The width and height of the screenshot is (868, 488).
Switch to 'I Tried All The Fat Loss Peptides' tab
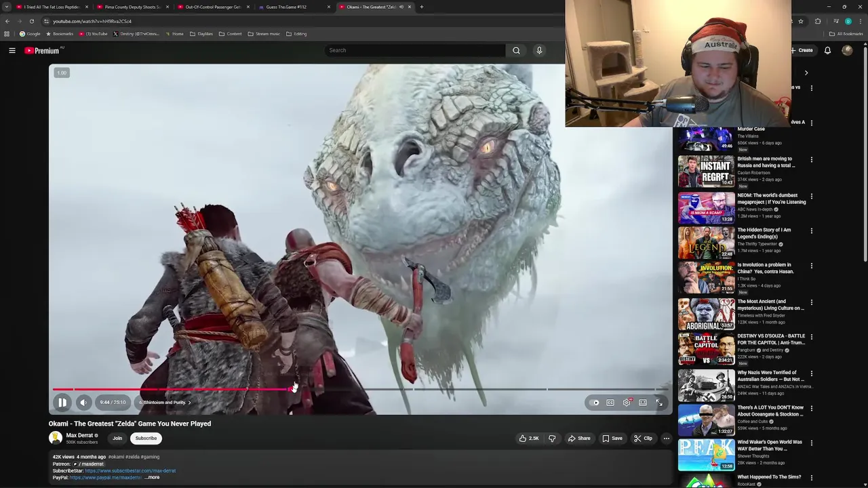pos(53,7)
